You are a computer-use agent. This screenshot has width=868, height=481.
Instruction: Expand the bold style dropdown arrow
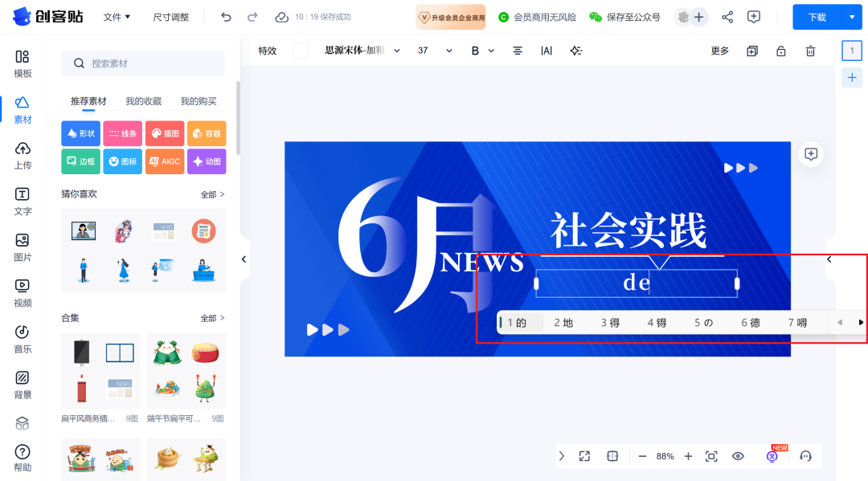(491, 51)
